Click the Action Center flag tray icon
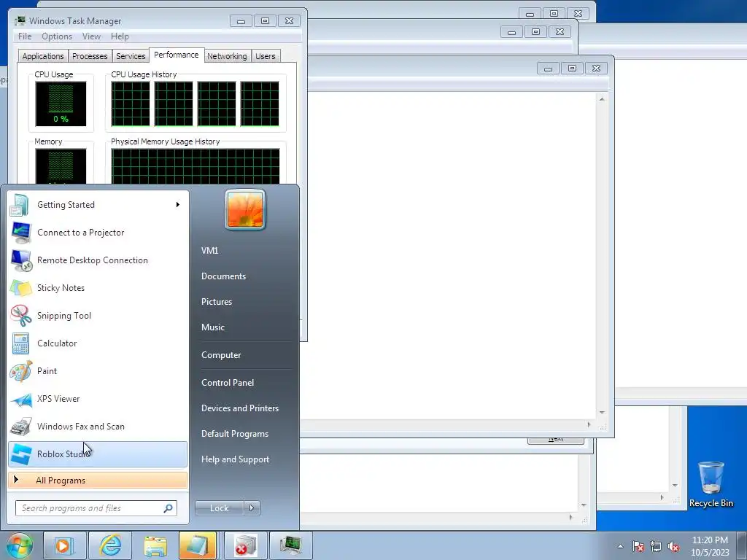This screenshot has width=747, height=560. click(638, 546)
